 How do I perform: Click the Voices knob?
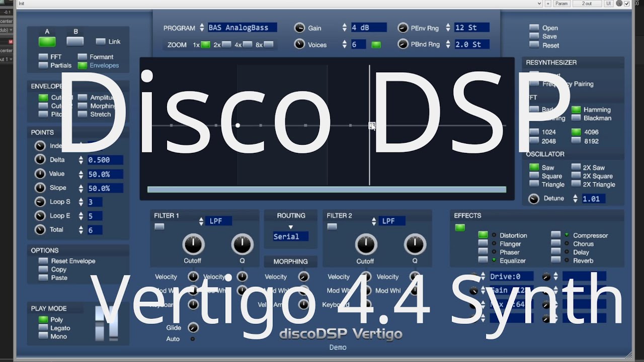click(299, 44)
